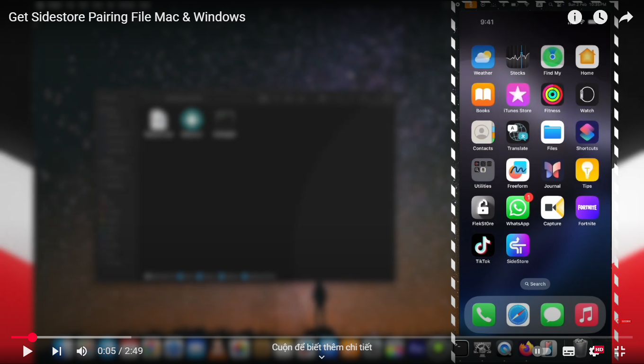The width and height of the screenshot is (644, 364).
Task: Click the Share arrow icon
Action: (626, 18)
